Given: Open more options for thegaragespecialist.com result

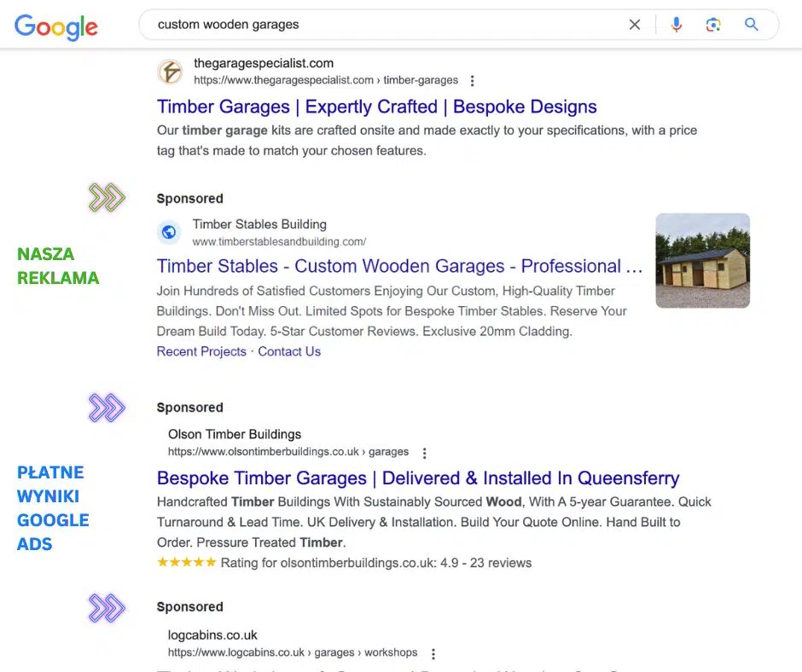Looking at the screenshot, I should tap(473, 81).
